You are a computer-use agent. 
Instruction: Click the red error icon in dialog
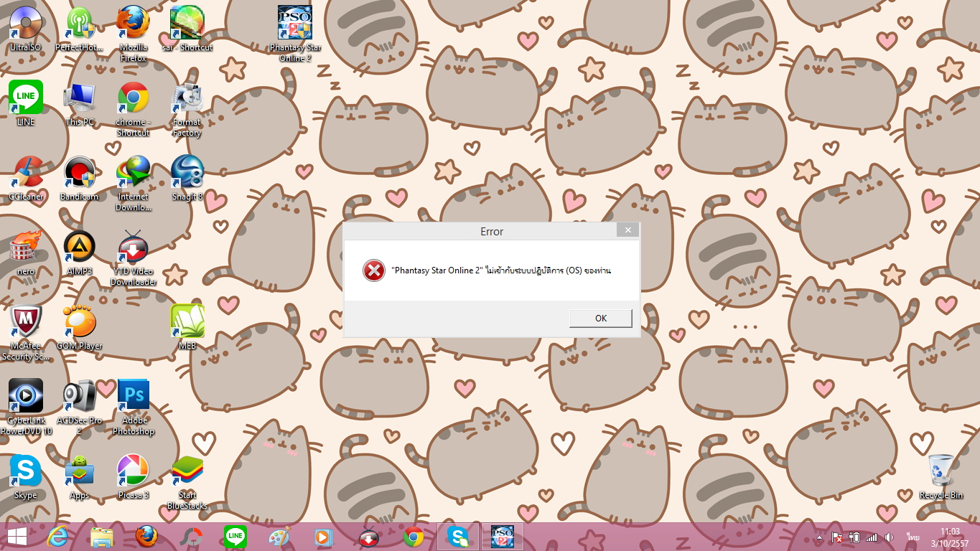[373, 270]
